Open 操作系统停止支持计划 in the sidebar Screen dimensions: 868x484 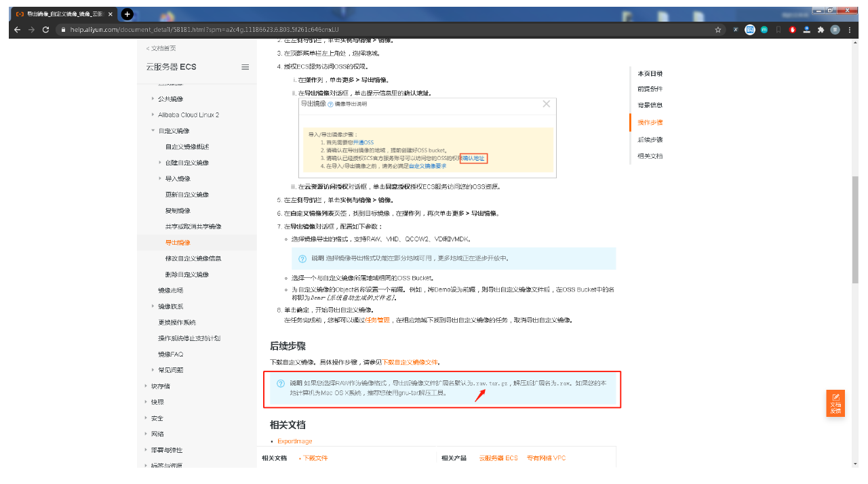coord(189,338)
